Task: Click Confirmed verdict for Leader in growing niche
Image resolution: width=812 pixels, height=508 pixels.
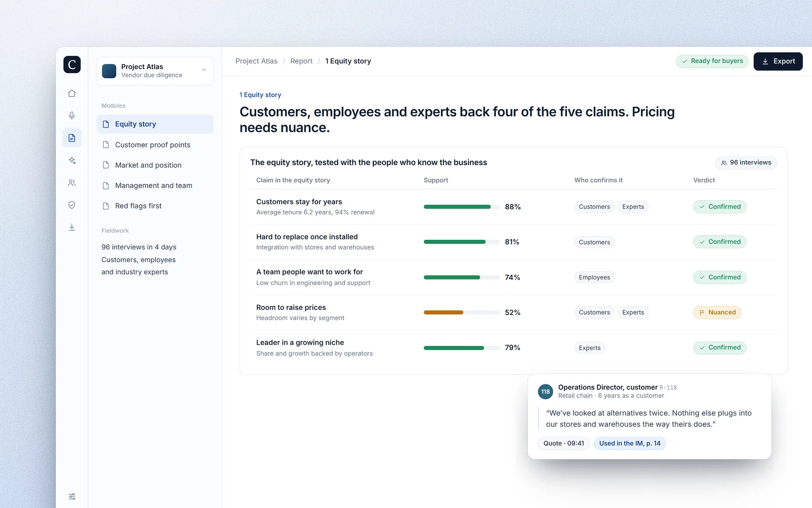Action: 720,347
